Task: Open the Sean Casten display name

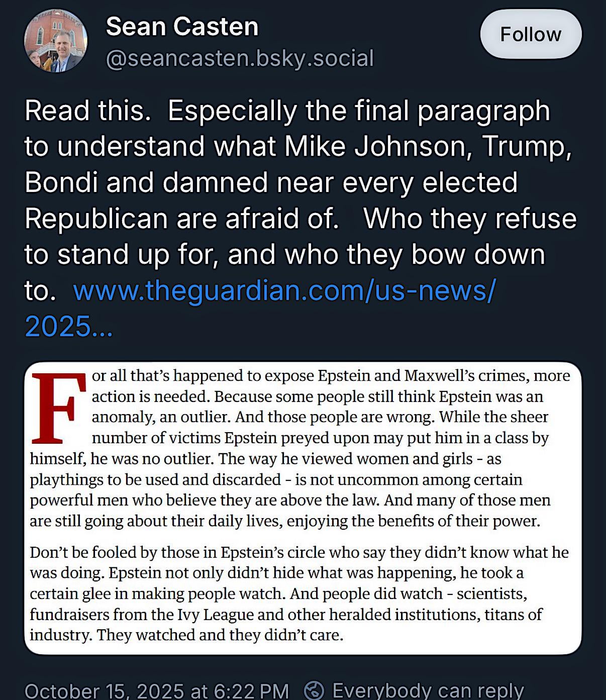Action: point(182,26)
